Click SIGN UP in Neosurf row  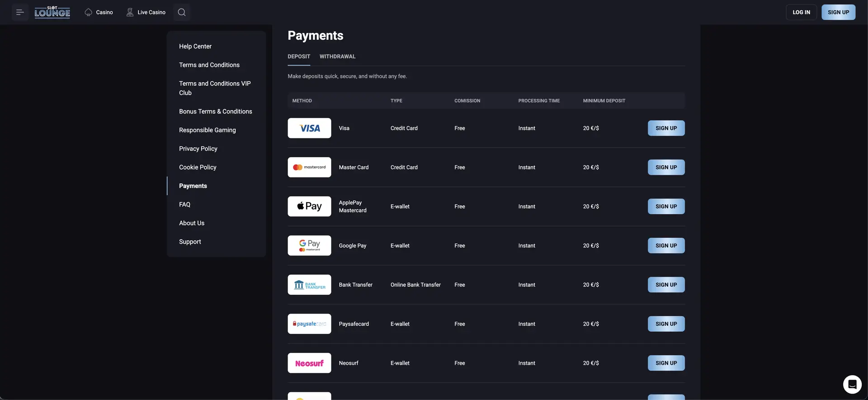click(x=666, y=363)
